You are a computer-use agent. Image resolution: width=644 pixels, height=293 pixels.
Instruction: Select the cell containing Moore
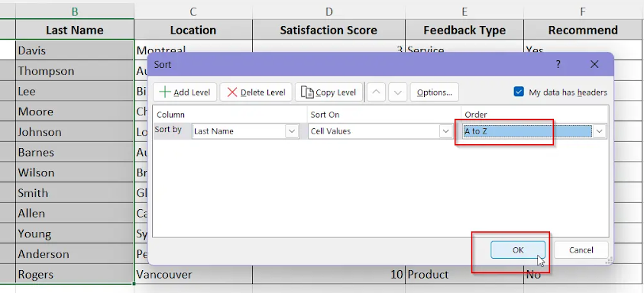(x=75, y=111)
